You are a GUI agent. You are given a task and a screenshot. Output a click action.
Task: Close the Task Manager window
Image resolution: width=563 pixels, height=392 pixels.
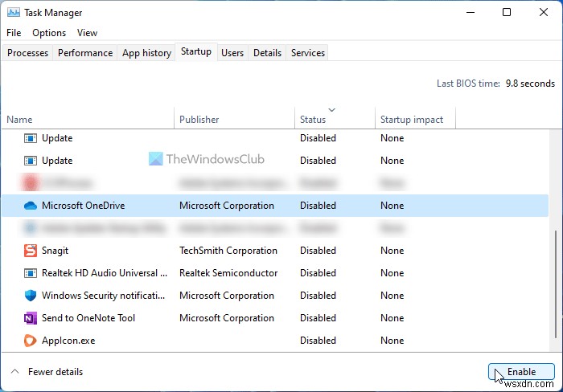click(x=544, y=13)
